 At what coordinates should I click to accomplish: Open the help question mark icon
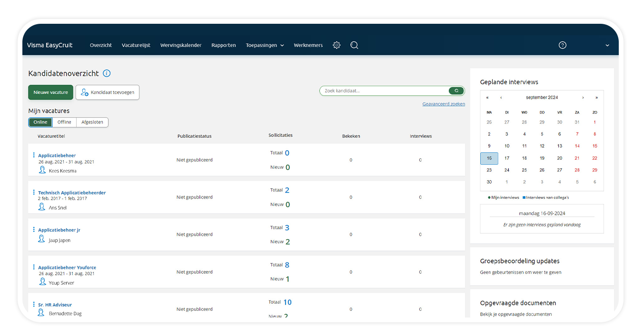[562, 45]
